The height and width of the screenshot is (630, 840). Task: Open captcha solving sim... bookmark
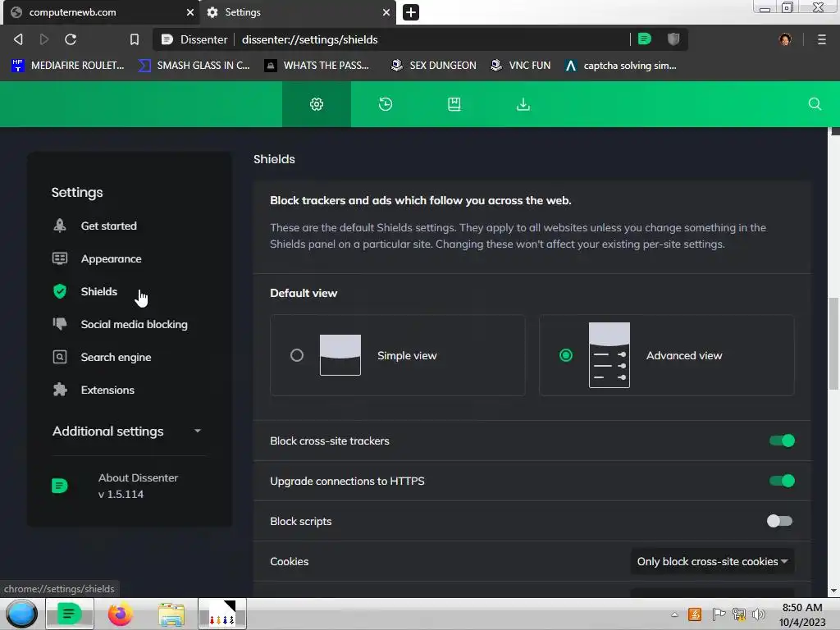(620, 66)
